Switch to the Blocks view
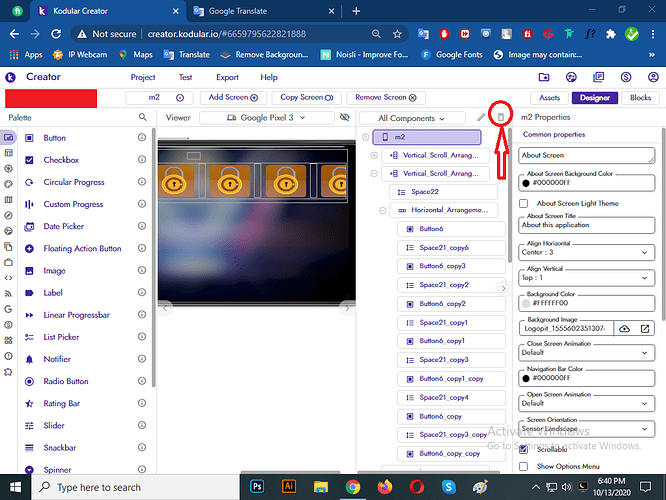Viewport: 666px width, 500px height. coord(640,97)
